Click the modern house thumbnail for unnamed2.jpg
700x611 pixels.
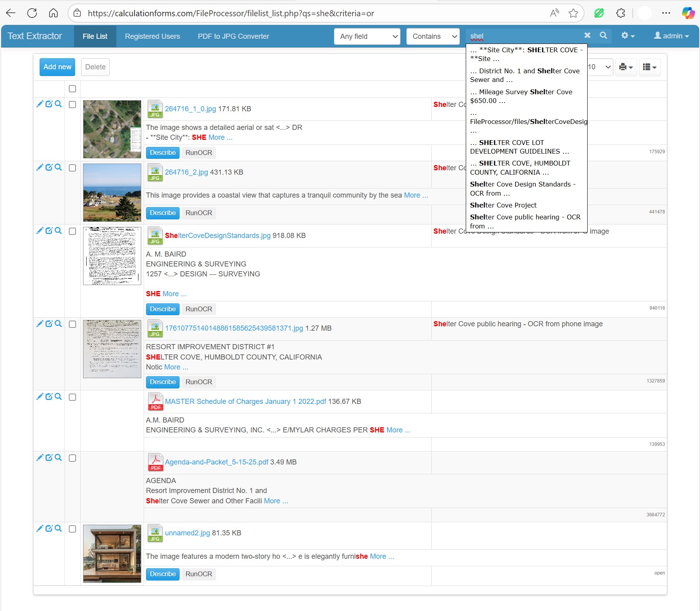(112, 554)
